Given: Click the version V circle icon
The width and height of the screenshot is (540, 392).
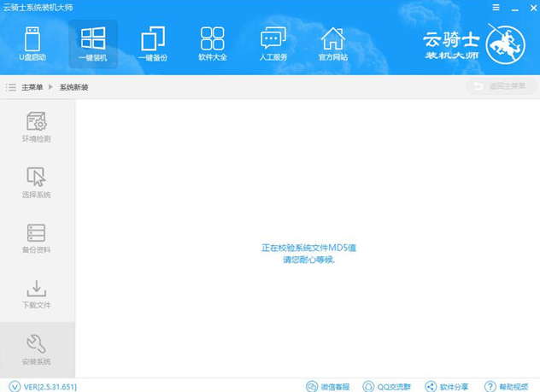Looking at the screenshot, I should [15, 387].
